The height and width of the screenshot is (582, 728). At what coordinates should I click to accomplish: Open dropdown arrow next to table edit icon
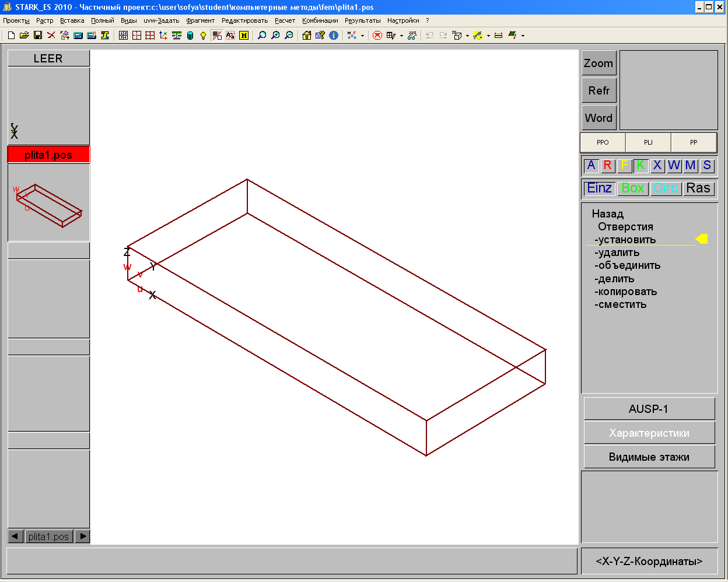[x=401, y=36]
